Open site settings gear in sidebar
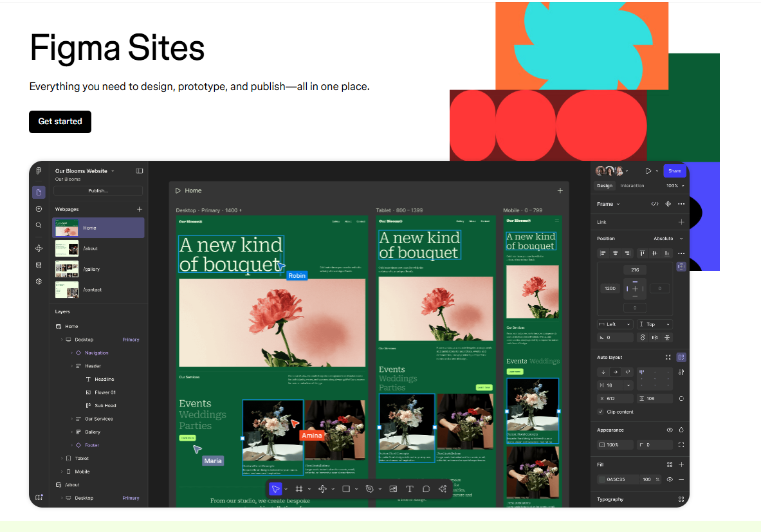Viewport: 761px width, 532px height. tap(39, 282)
